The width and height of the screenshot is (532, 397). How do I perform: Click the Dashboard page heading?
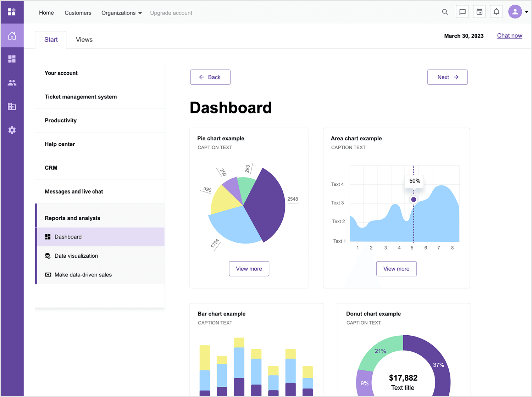coord(231,108)
